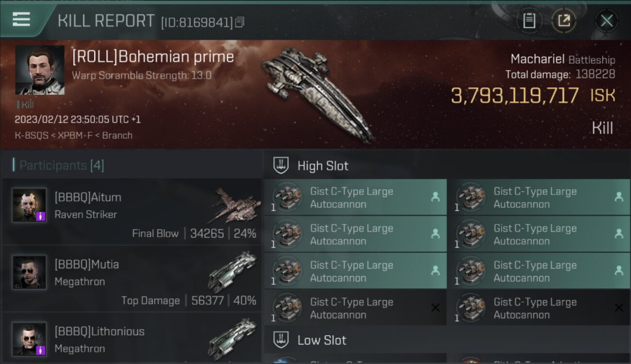Screen dimensions: 631x364
Task: Click Aitum's Raven Striker ship icon
Action: 235,204
